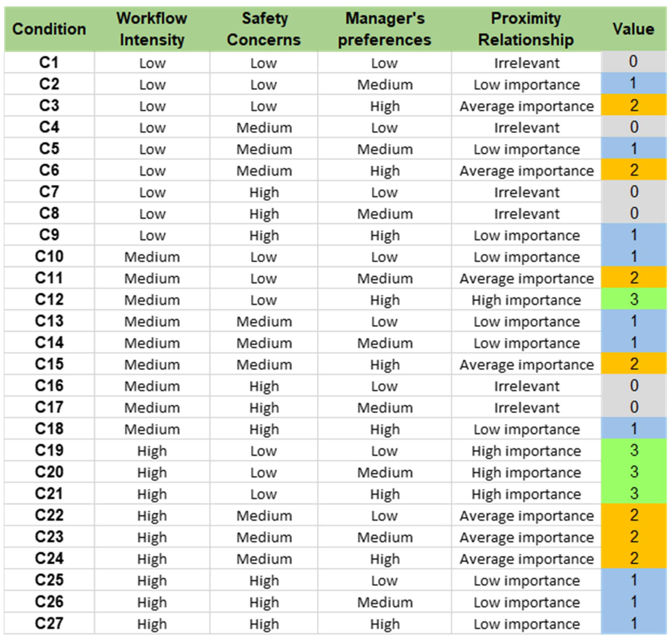Viewport: 672px width, 638px height.
Task: Select row label C8
Action: pyautogui.click(x=49, y=214)
